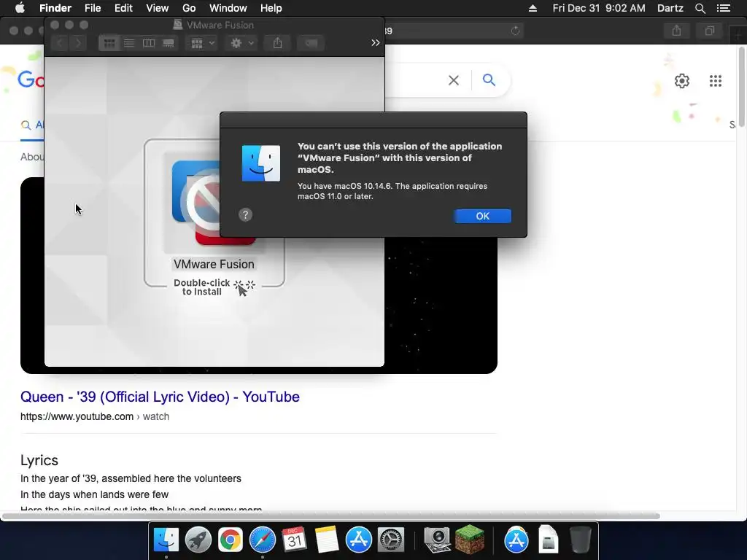747x560 pixels.
Task: Open Image Capture from the Dock
Action: pos(438,540)
